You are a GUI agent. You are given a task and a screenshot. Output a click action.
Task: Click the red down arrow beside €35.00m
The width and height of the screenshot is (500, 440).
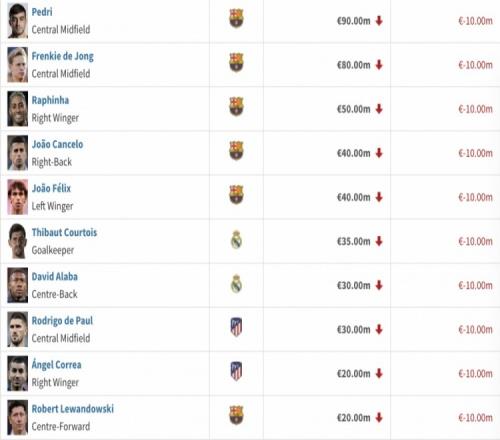pos(379,241)
